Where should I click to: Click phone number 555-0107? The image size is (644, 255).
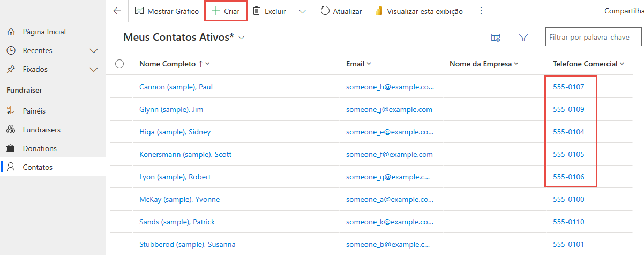pyautogui.click(x=568, y=87)
